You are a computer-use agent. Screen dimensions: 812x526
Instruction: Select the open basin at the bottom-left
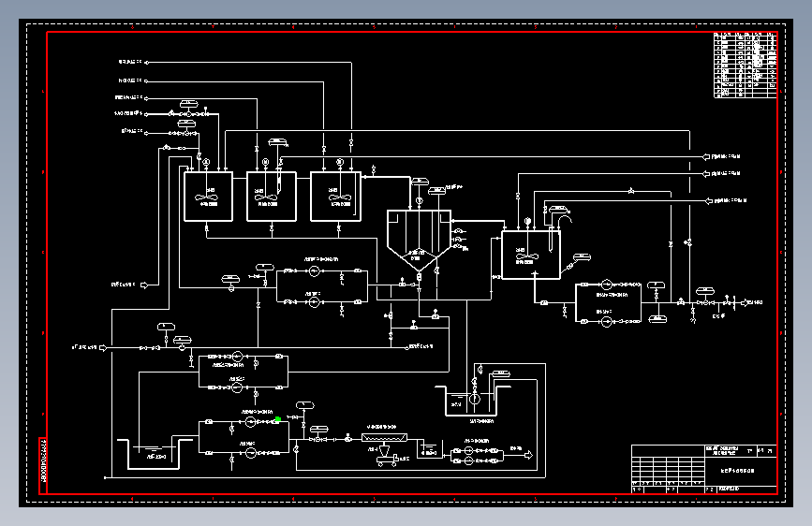[154, 454]
